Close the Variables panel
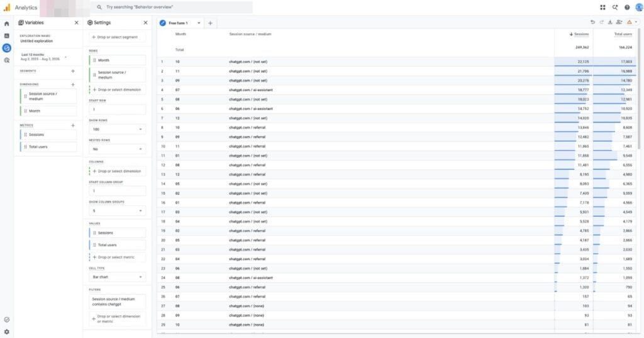This screenshot has width=644, height=338. coord(76,23)
